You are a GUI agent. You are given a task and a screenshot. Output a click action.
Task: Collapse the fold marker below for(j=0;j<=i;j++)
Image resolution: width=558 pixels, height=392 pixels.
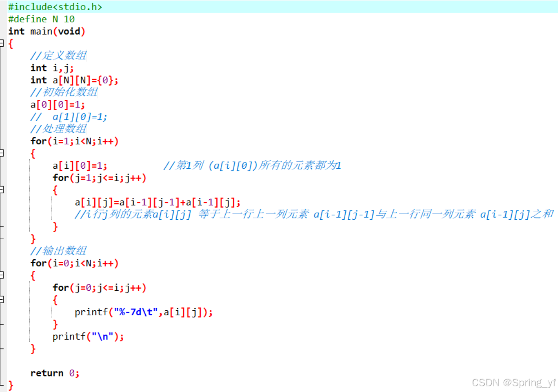[1, 300]
